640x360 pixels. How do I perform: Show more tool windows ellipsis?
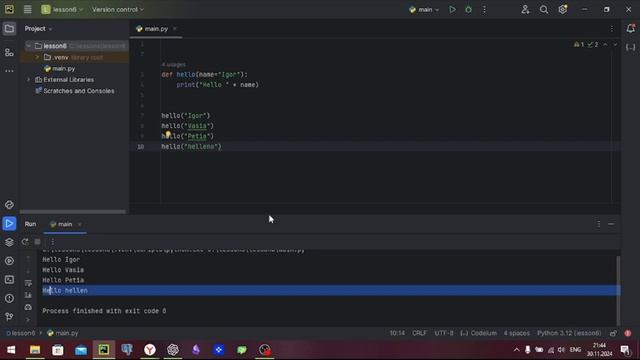(9, 71)
